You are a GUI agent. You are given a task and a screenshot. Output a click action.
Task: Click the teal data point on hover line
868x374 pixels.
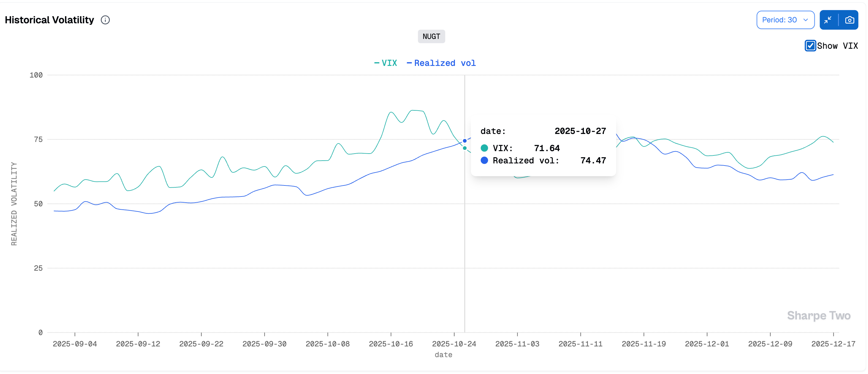465,148
